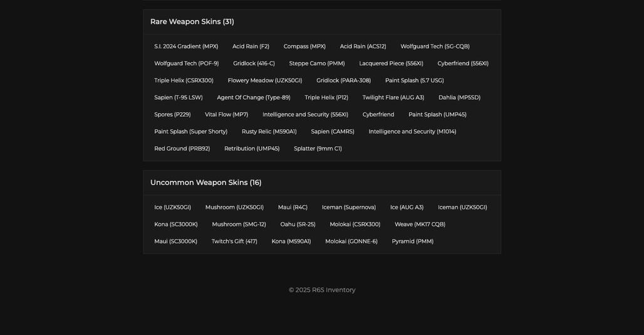644x335 pixels.
Task: Select Iceman (Supernova) skin tag
Action: 349,208
